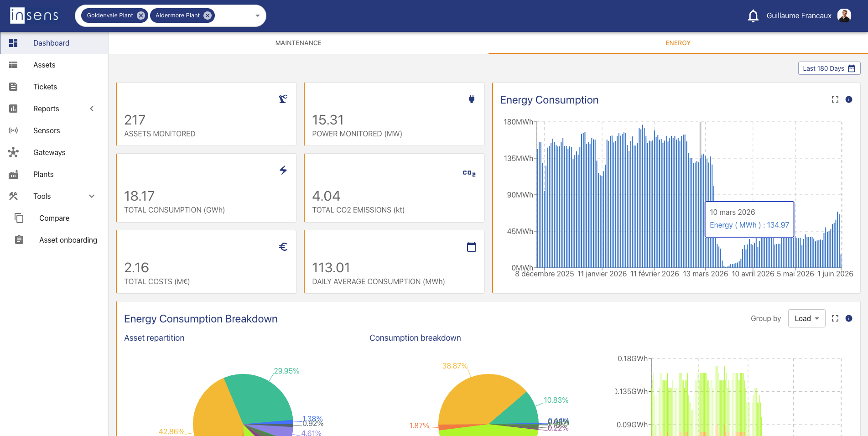Remove the Goldenvale Plant chip
Image resolution: width=868 pixels, height=436 pixels.
pyautogui.click(x=141, y=16)
